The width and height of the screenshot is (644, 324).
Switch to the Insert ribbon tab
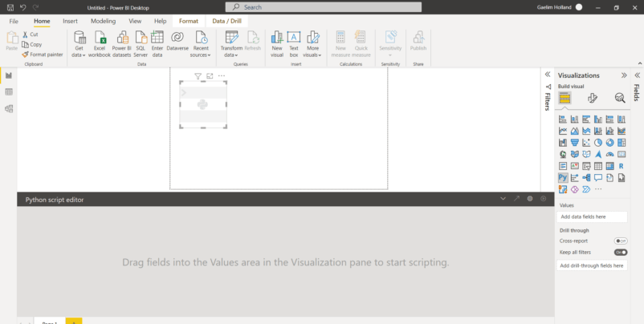tap(70, 22)
